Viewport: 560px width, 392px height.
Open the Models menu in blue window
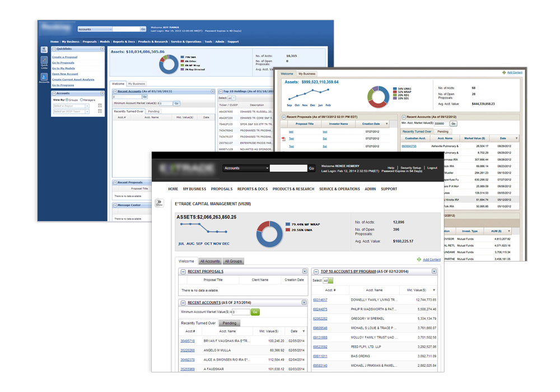click(105, 42)
